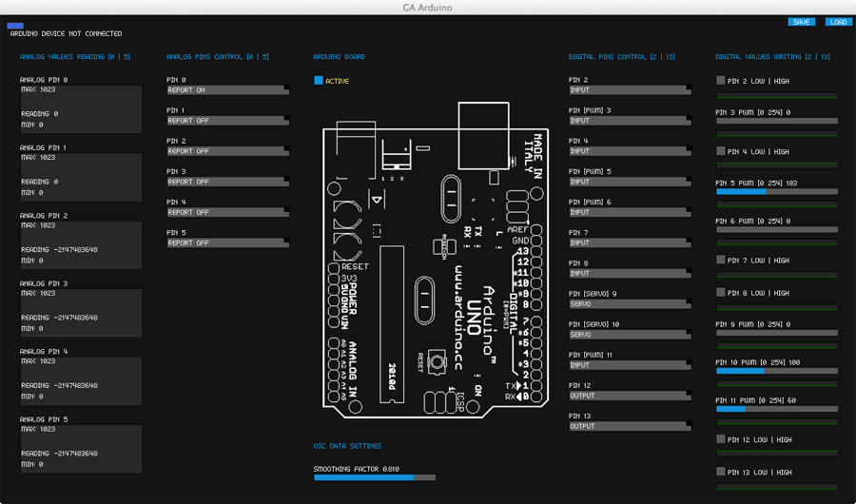Screen dimensions: 856x504
Task: Click the RX 0 pin pad on board
Action: click(536, 397)
